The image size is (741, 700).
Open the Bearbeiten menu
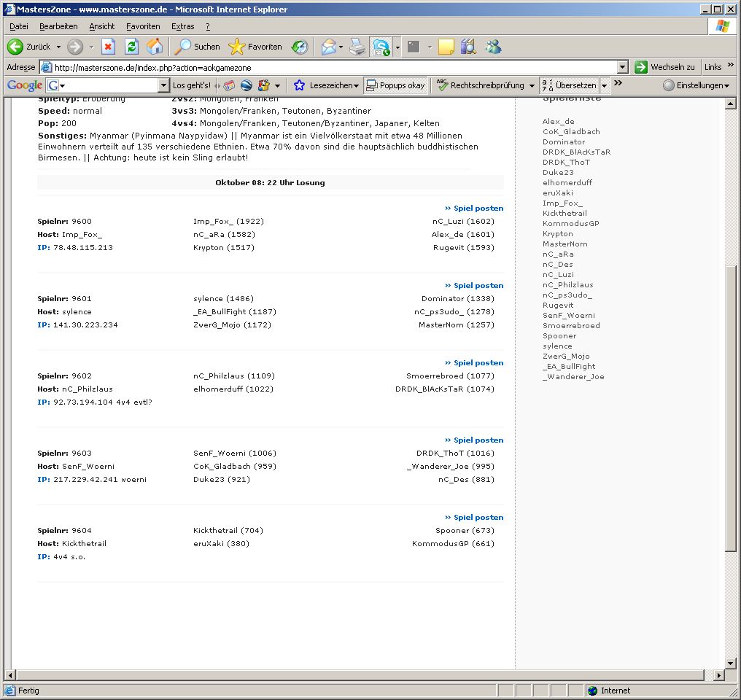click(x=58, y=26)
